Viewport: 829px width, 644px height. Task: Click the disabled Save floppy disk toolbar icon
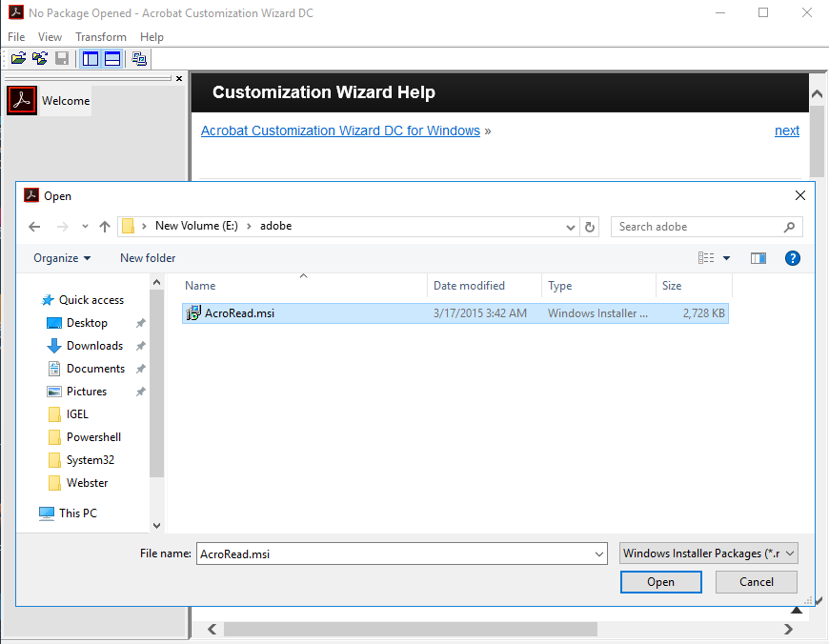(x=62, y=59)
